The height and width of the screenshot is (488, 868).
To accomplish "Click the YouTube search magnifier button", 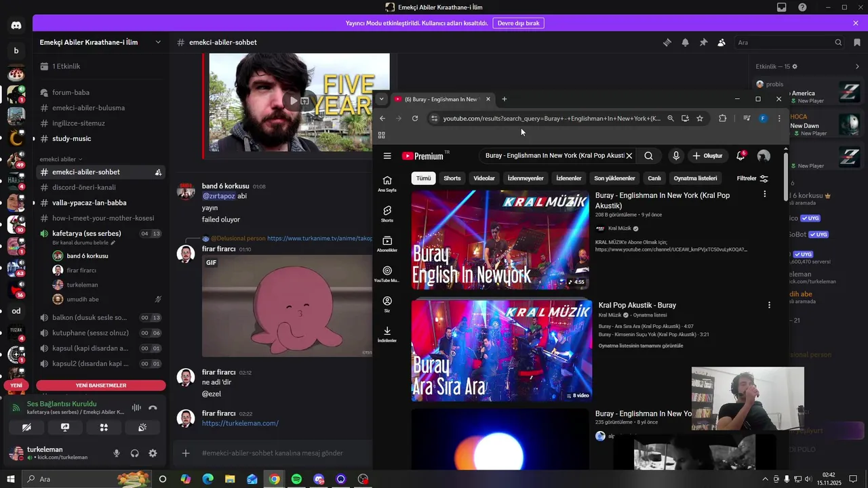I will pyautogui.click(x=648, y=156).
